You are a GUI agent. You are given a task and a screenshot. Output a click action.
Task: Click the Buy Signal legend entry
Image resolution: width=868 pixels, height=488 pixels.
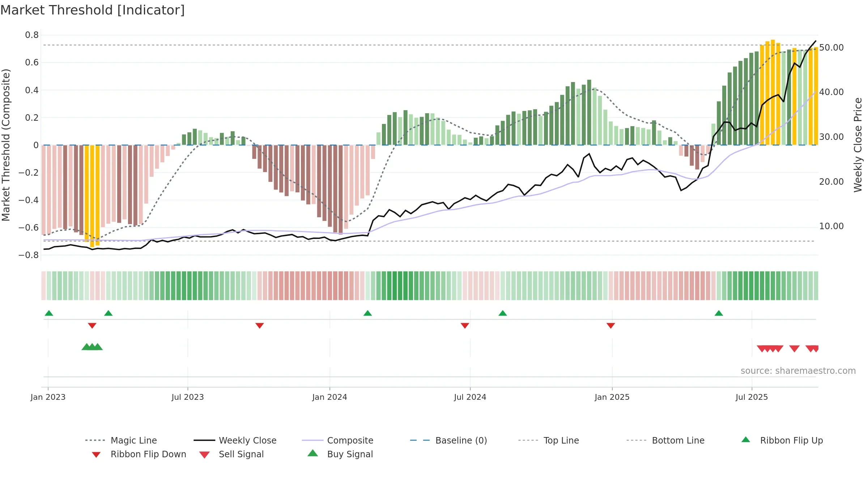(x=340, y=454)
